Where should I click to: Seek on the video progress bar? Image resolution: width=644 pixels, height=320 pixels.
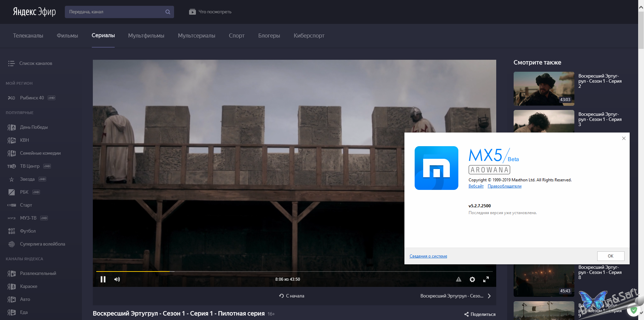click(294, 272)
